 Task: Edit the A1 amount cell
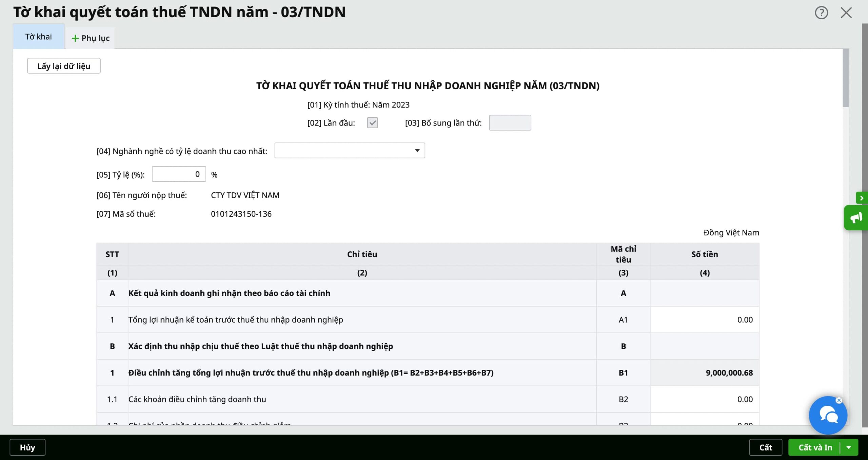pyautogui.click(x=704, y=320)
